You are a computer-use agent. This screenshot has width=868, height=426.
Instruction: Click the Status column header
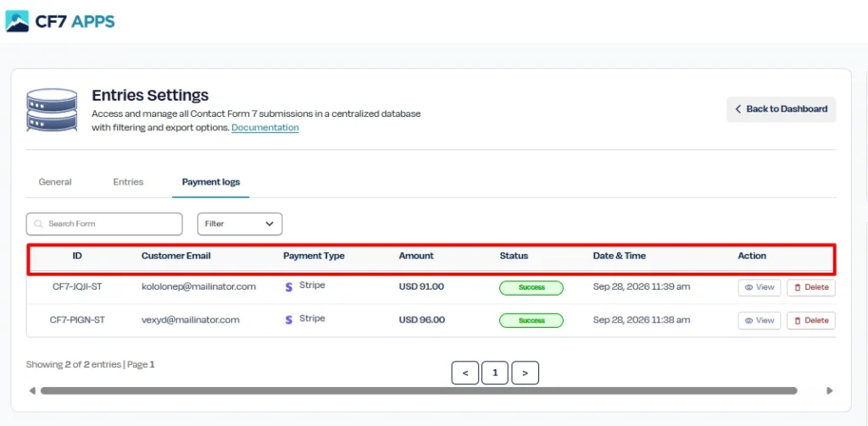click(x=514, y=256)
